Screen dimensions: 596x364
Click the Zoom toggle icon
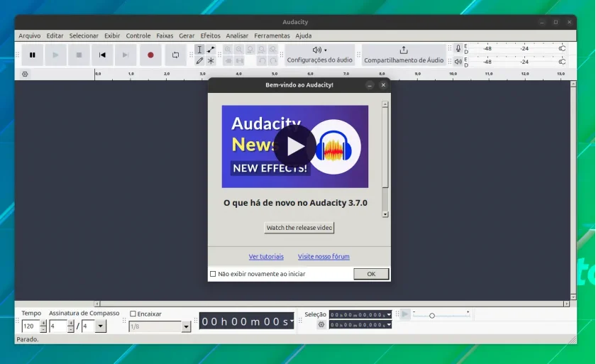[273, 50]
